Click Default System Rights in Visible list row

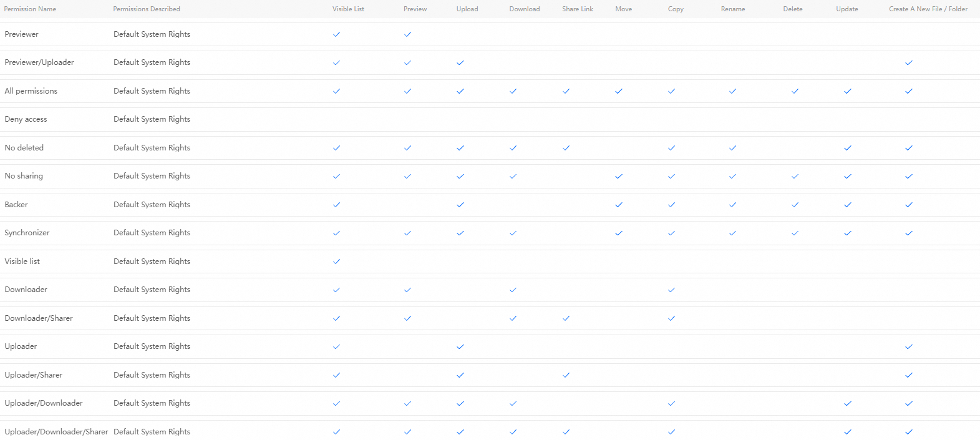pos(152,262)
